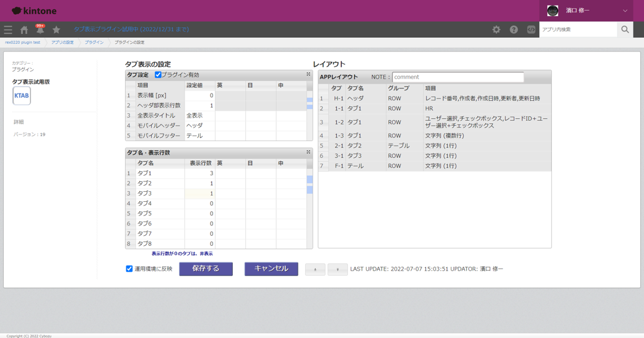Click the アプリの設定 breadcrumb link
The width and height of the screenshot is (644, 338).
(63, 42)
